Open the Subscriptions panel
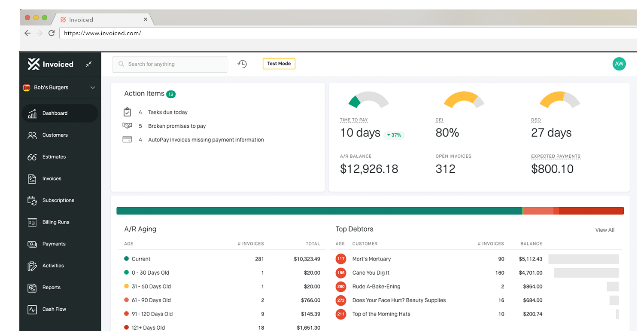644x331 pixels. (x=32, y=200)
